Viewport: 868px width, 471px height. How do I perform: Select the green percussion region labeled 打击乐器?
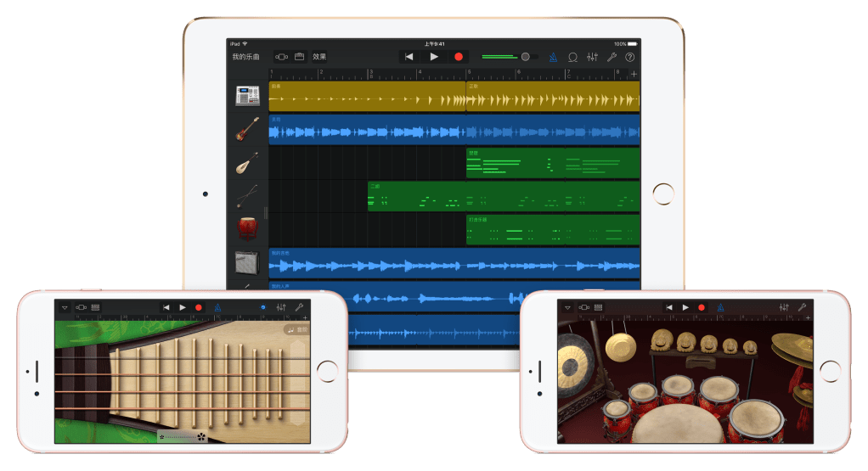point(553,230)
